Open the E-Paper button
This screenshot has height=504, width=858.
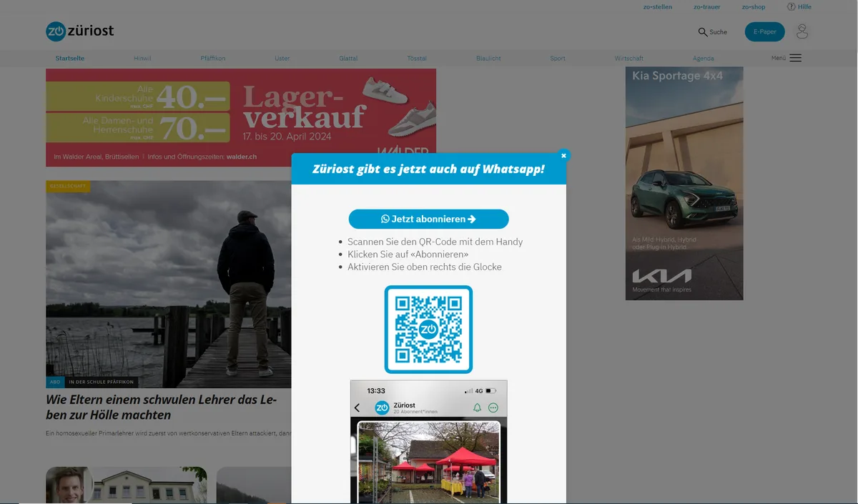[x=764, y=31]
